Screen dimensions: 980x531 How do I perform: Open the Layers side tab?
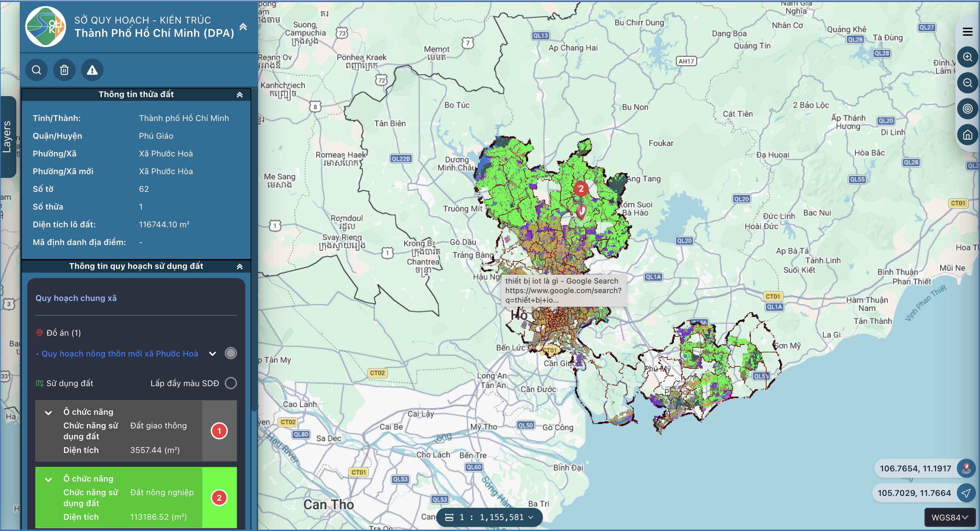(x=8, y=137)
